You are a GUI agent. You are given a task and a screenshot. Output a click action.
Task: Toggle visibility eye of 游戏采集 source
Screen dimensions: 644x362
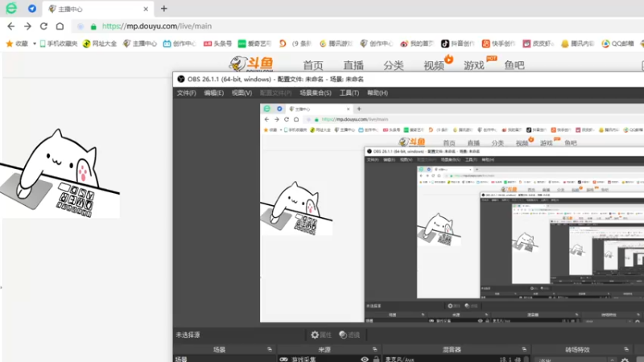[x=365, y=359]
